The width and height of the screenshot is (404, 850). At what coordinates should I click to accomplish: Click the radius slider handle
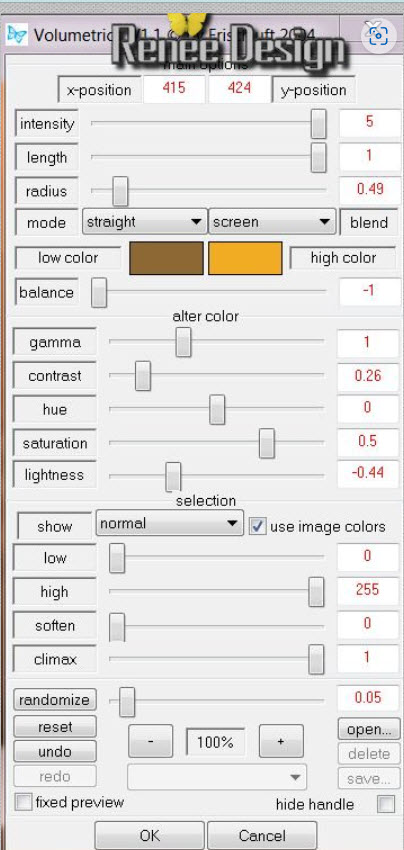(120, 191)
